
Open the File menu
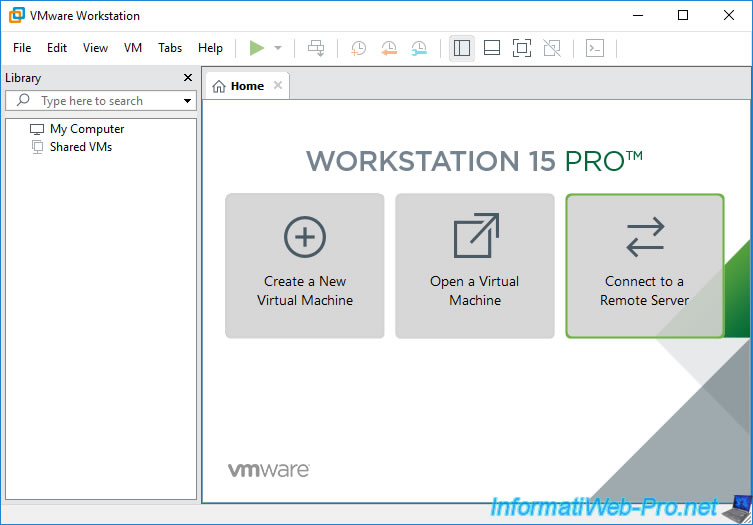coord(22,48)
